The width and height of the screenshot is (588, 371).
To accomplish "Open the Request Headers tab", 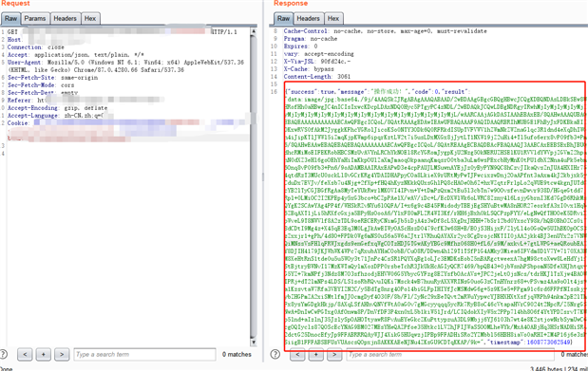I will [65, 18].
